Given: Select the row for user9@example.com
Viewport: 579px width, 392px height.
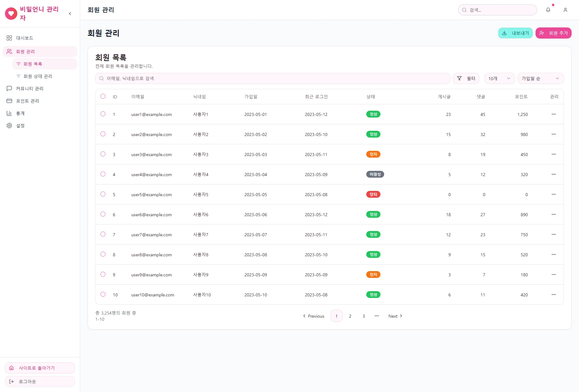Looking at the screenshot, I should [103, 274].
